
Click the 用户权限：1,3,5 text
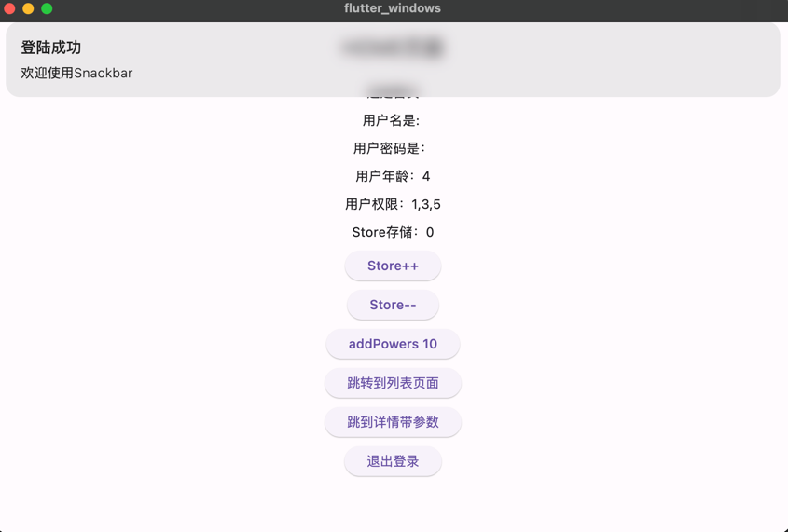tap(393, 204)
